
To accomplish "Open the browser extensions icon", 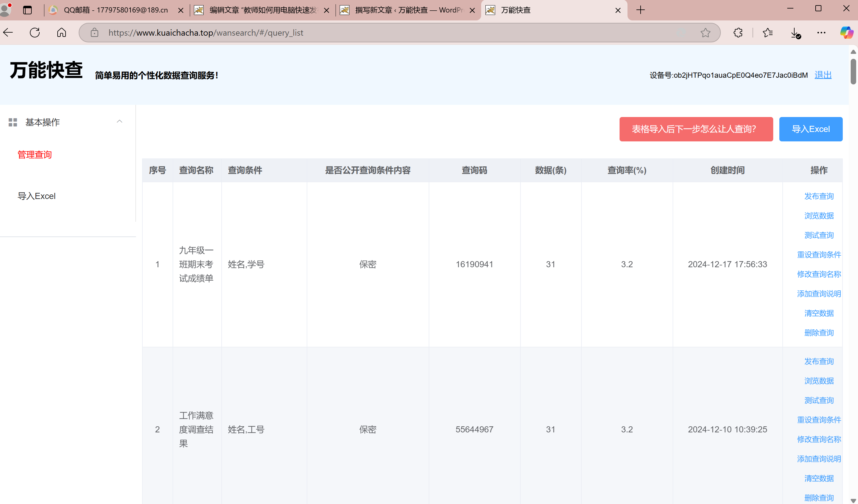I will [738, 33].
